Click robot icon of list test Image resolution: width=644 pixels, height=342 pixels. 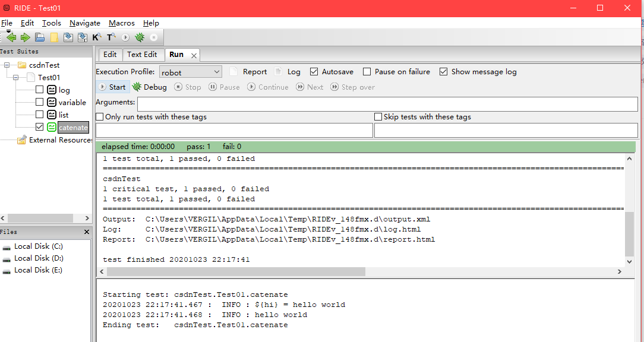(51, 115)
